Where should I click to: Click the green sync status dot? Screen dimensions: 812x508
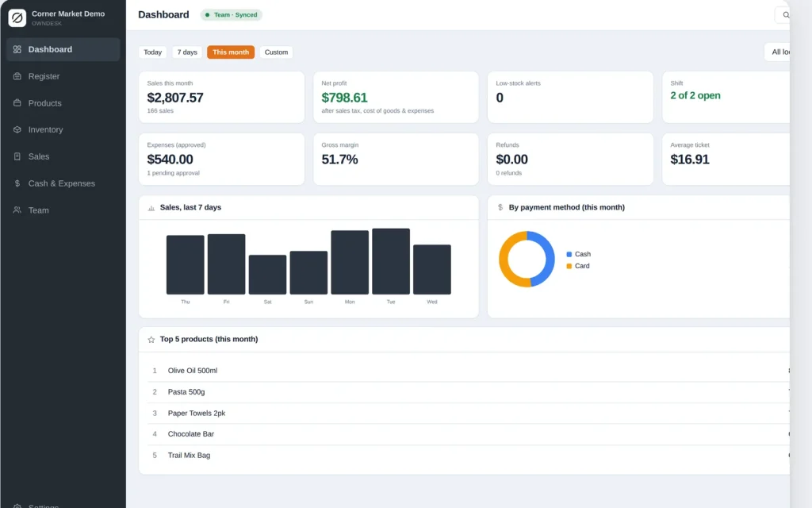coord(208,15)
